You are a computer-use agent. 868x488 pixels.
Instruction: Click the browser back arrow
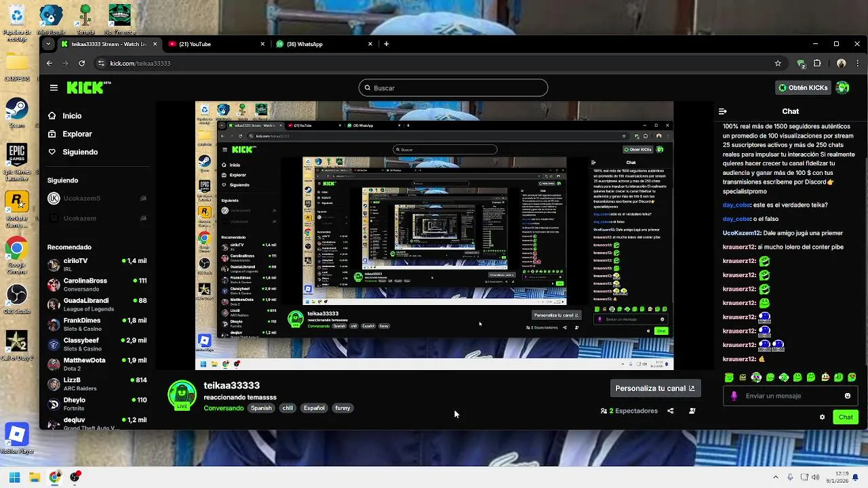pyautogui.click(x=49, y=63)
